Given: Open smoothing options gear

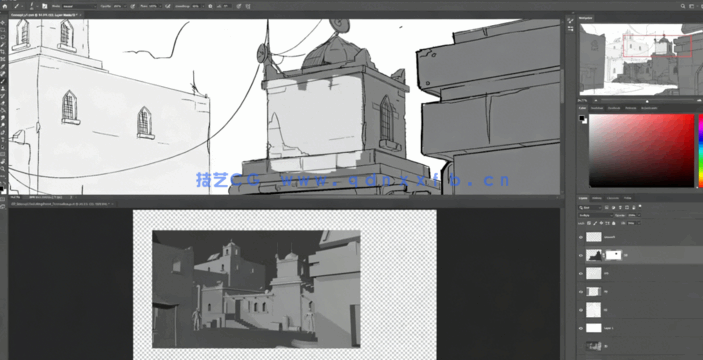Looking at the screenshot, I should [x=210, y=6].
